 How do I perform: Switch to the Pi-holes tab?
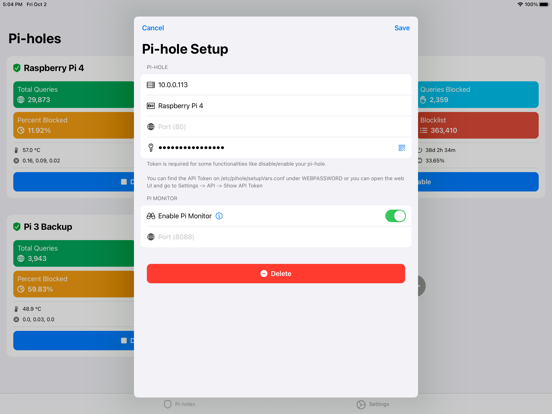(180, 404)
